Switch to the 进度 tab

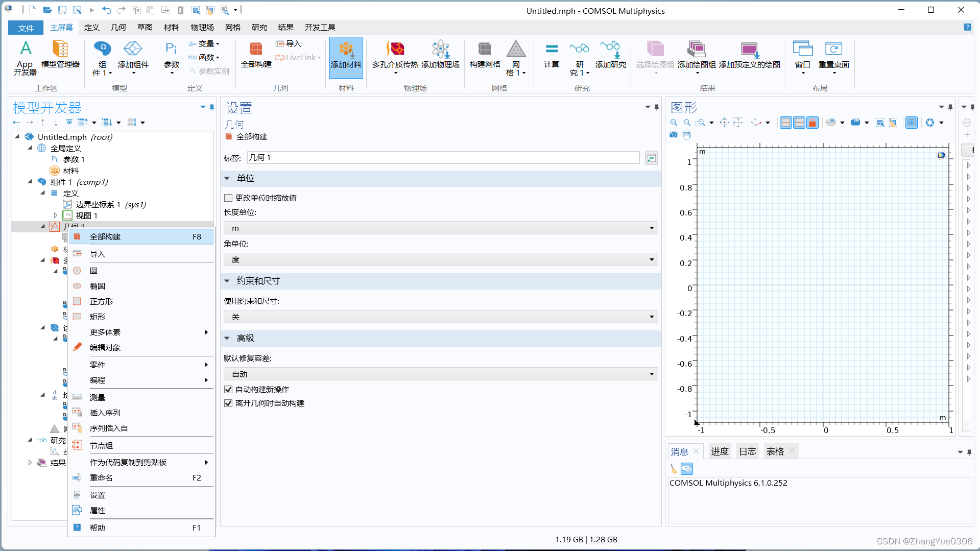pyautogui.click(x=720, y=452)
